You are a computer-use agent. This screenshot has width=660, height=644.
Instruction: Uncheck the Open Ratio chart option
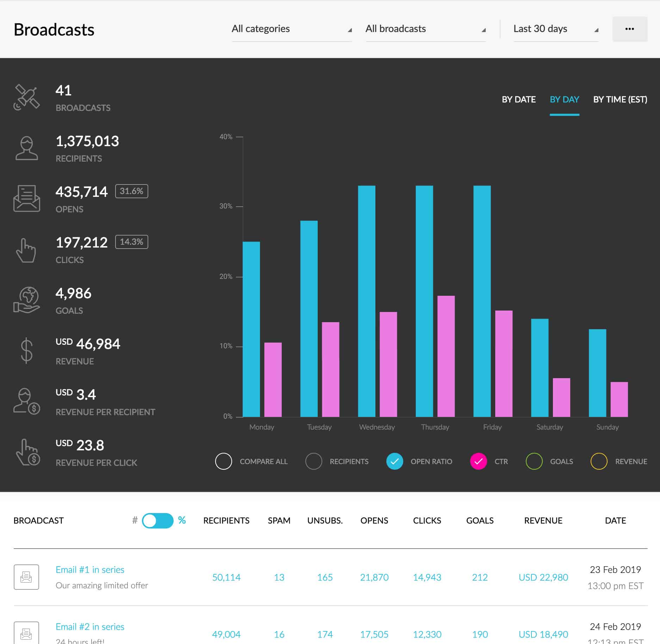394,461
